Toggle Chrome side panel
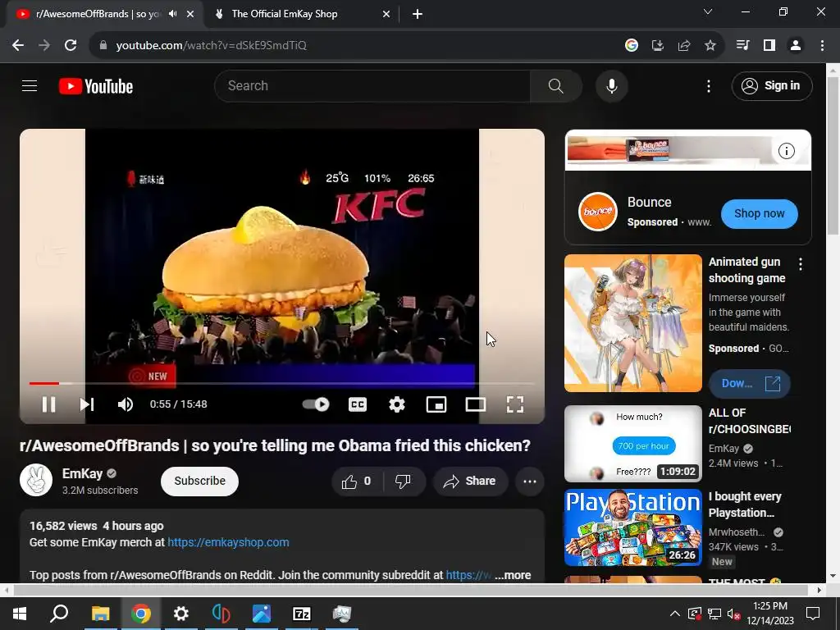This screenshot has height=630, width=840. [x=769, y=46]
